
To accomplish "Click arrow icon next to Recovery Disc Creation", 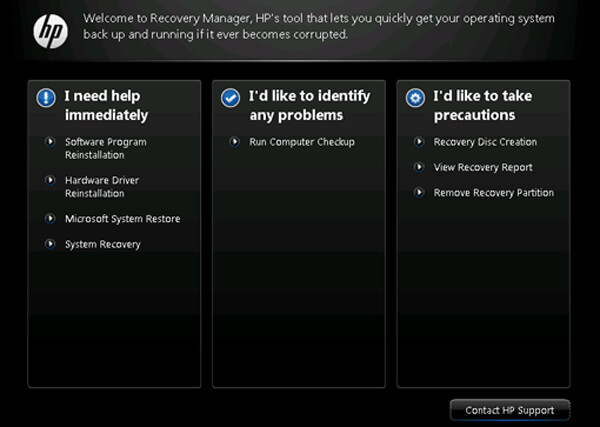I will [419, 142].
